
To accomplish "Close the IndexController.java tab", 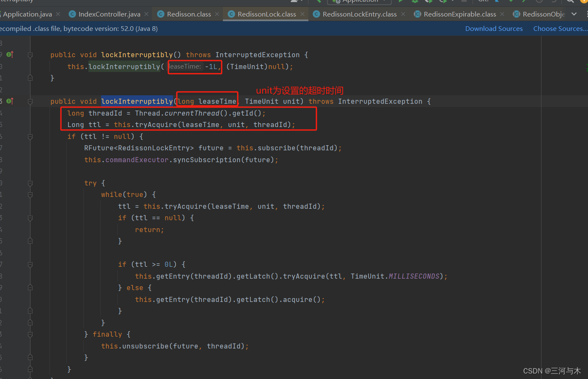I will click(146, 14).
